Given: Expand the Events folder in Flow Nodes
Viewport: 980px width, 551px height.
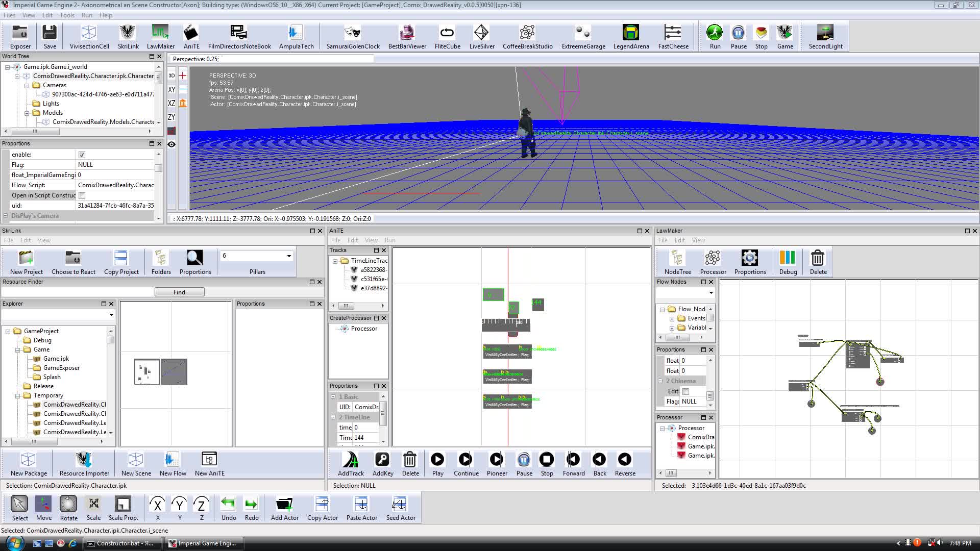Looking at the screenshot, I should click(x=672, y=318).
